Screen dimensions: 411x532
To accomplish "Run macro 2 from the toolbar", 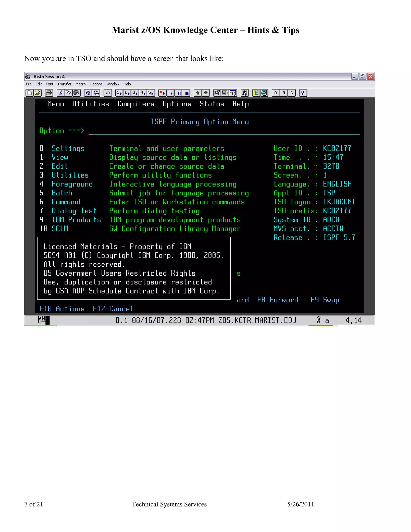I will click(x=127, y=93).
